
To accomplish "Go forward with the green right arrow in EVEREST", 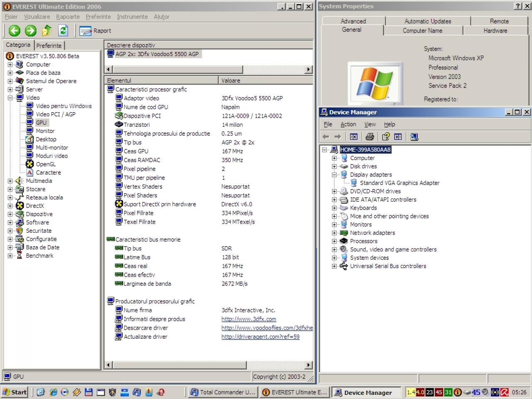I will (31, 30).
